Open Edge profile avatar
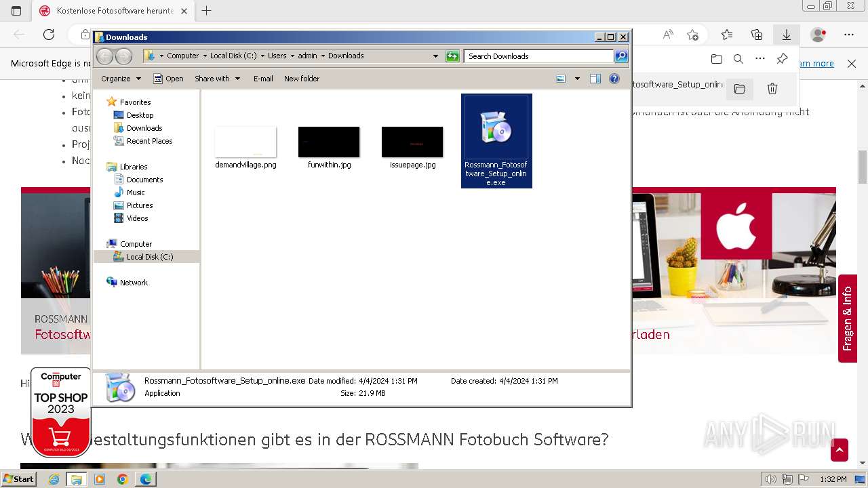 [818, 35]
